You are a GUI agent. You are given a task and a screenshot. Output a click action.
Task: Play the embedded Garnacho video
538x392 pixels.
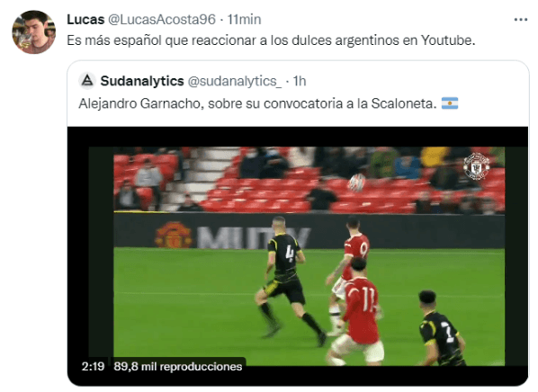[298, 256]
